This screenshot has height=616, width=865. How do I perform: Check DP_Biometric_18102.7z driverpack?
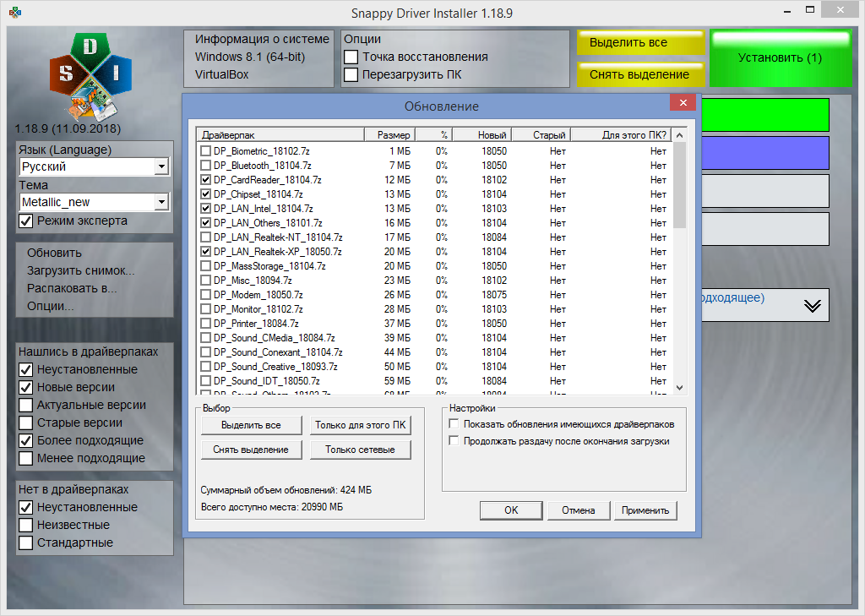(206, 150)
